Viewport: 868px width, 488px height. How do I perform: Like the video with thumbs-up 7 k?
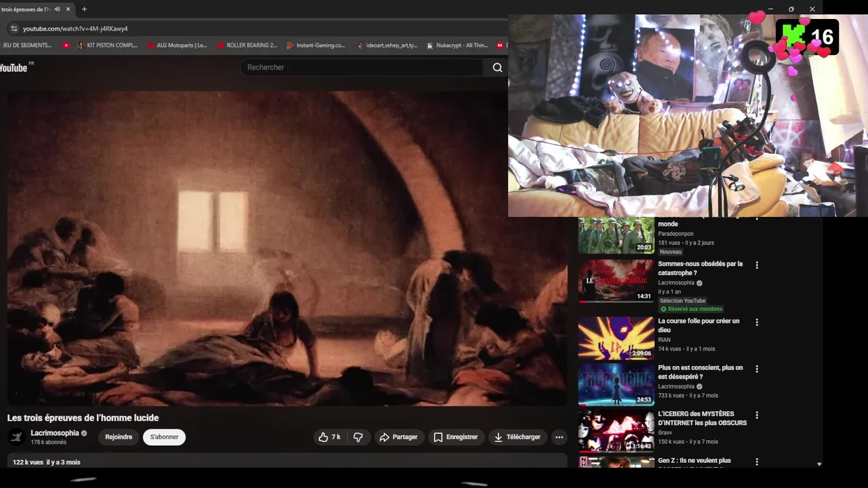click(330, 437)
